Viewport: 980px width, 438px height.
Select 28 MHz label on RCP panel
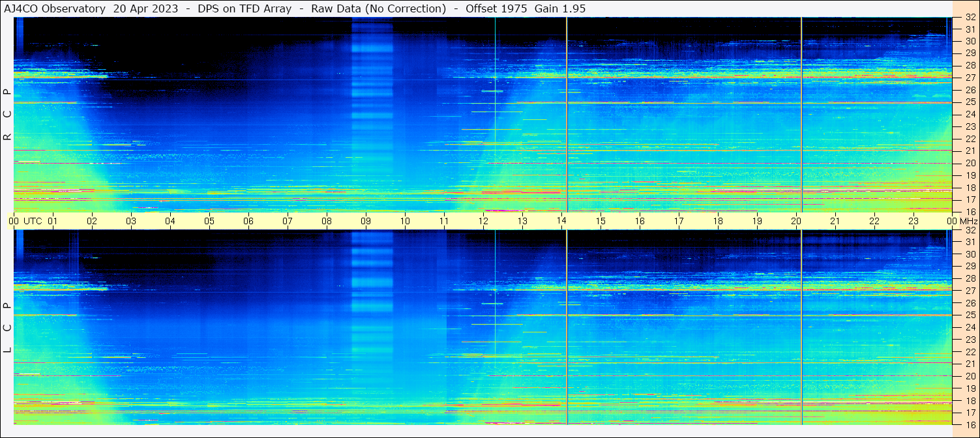click(970, 65)
